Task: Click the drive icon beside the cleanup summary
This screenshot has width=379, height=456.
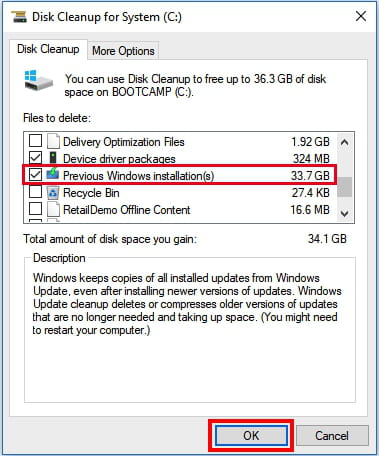Action: pyautogui.click(x=39, y=80)
